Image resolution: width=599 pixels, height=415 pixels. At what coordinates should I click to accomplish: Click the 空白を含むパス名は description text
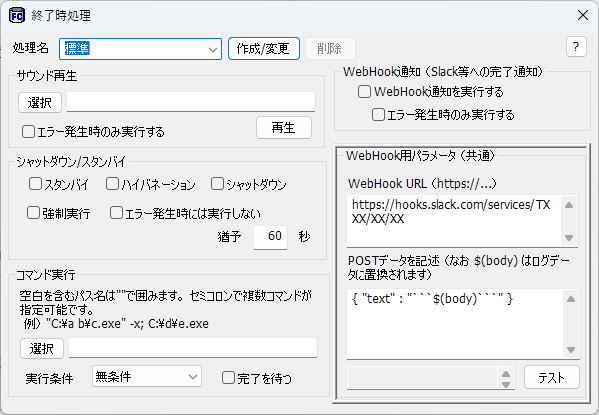coord(165,302)
